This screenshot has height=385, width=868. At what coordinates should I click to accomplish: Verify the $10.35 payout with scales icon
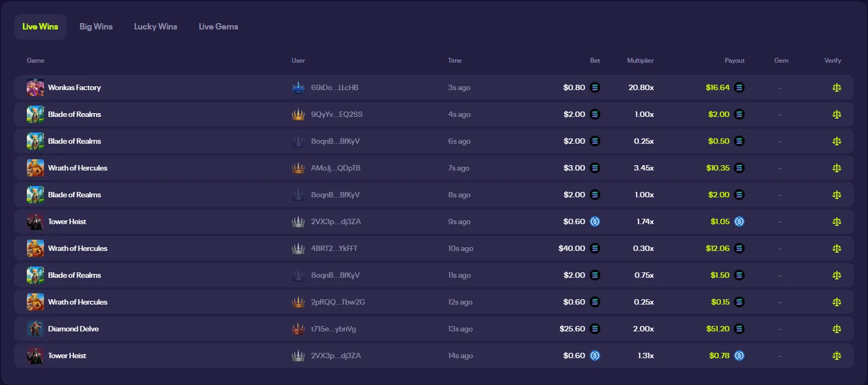coord(836,168)
